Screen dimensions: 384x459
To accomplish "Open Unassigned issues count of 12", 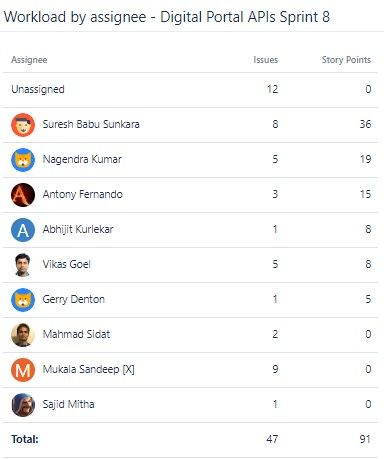I will tap(272, 89).
